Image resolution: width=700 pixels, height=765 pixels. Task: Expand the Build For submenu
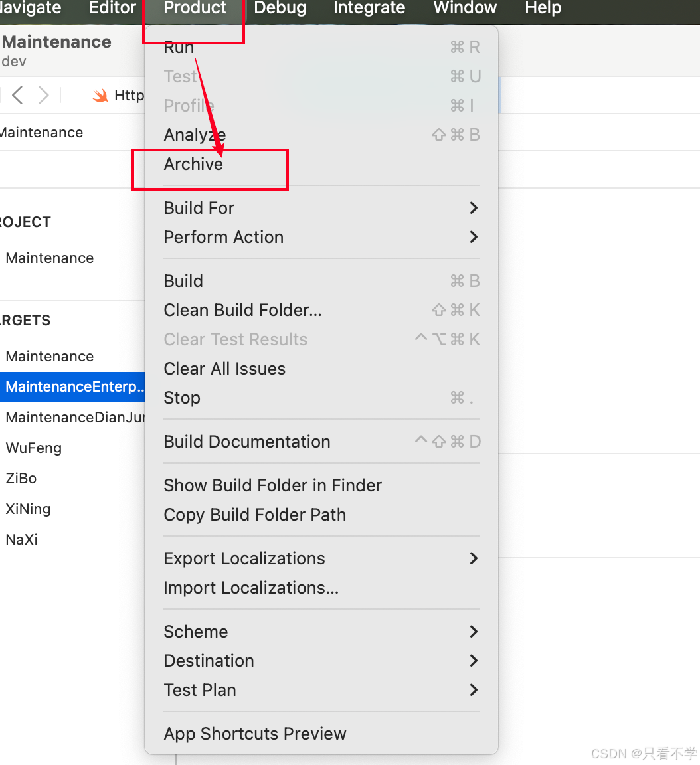click(x=321, y=208)
